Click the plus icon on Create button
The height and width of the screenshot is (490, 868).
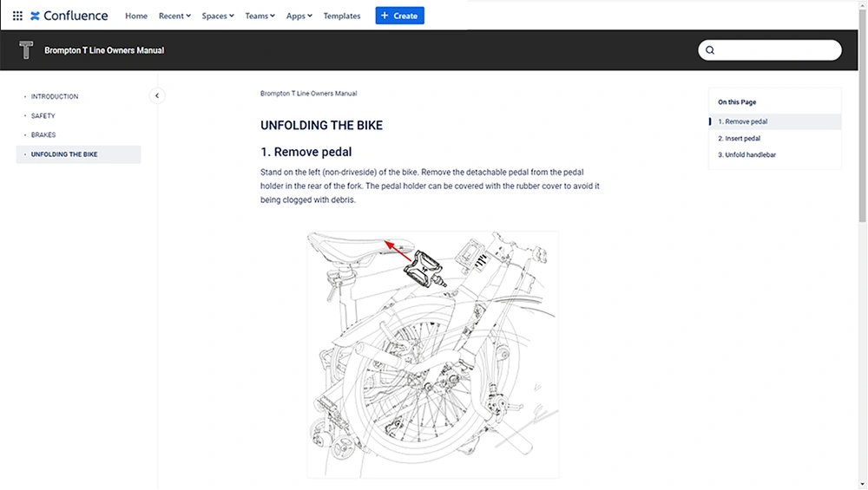click(x=385, y=16)
